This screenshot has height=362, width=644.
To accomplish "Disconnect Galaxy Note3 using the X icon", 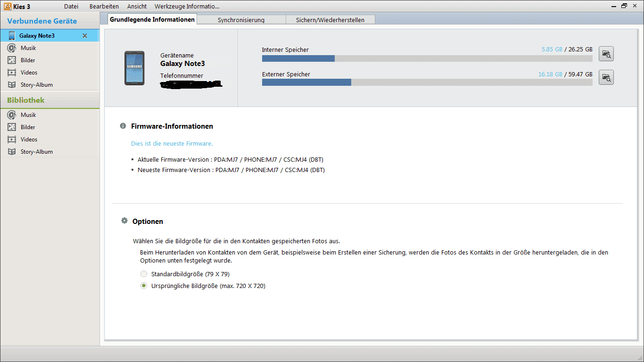I will 85,36.
